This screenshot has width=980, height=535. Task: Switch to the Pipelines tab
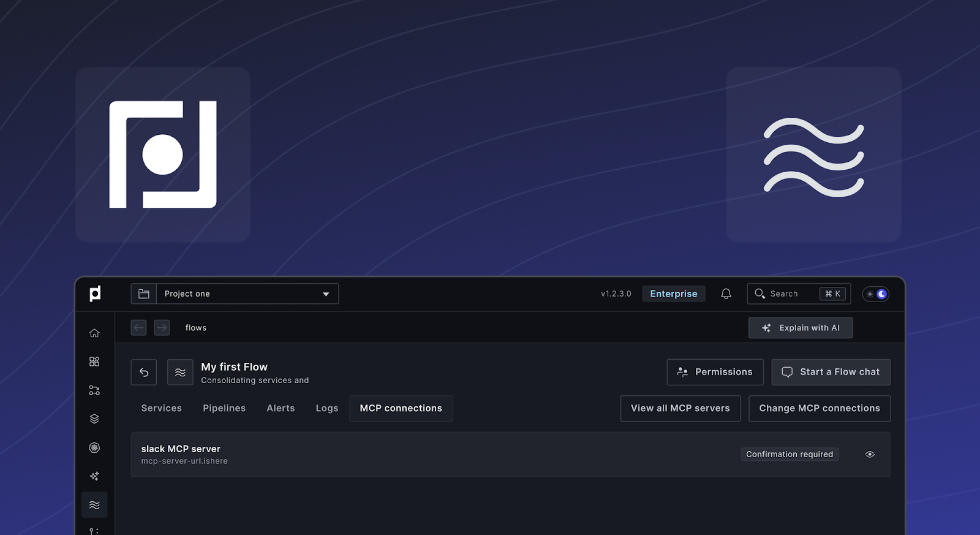224,408
